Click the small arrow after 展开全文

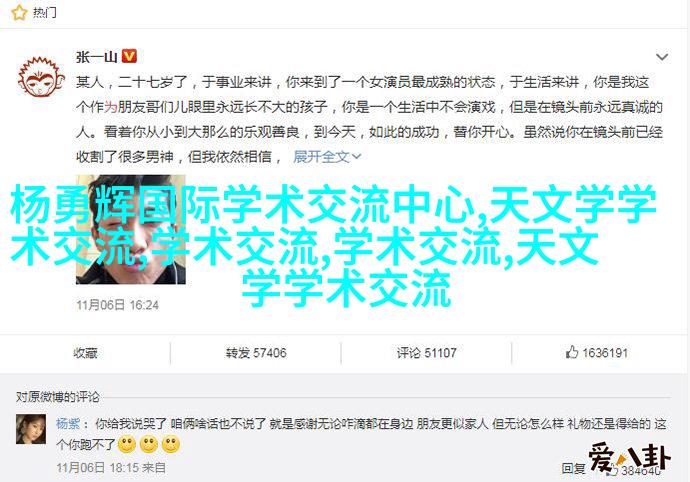tap(356, 157)
